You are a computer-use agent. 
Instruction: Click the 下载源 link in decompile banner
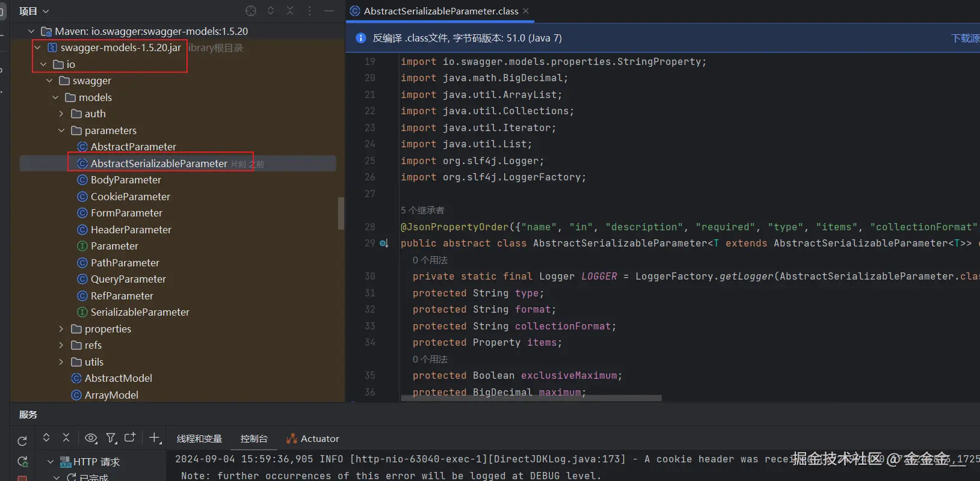(965, 38)
